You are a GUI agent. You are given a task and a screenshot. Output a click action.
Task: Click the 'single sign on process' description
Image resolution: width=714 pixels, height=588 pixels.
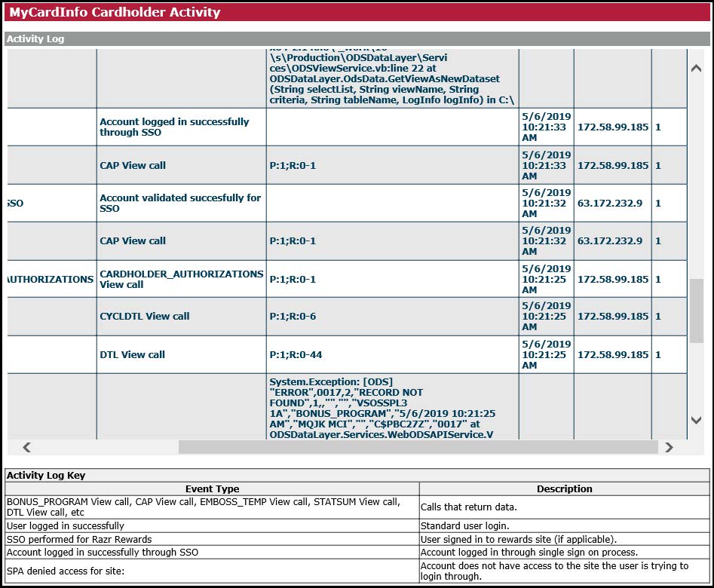[529, 553]
